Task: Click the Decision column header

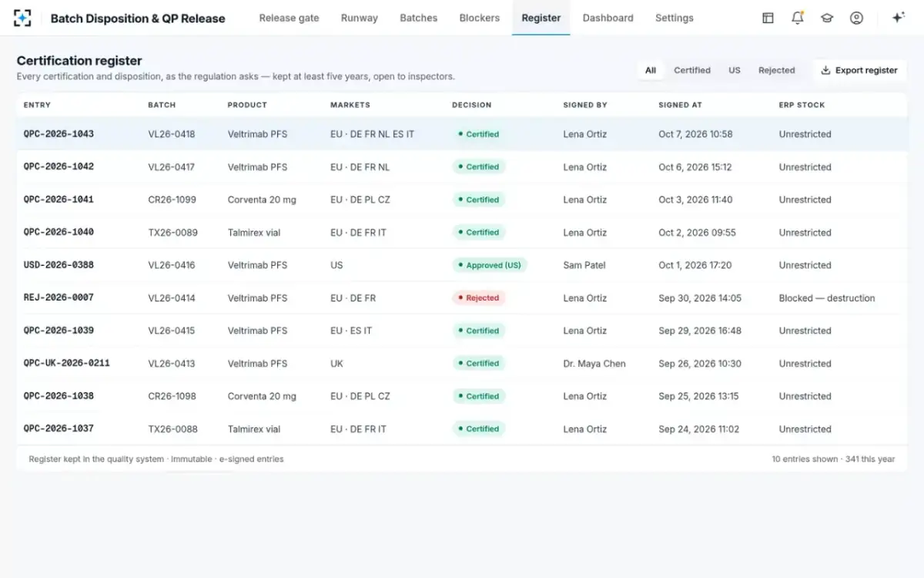Action: (471, 105)
